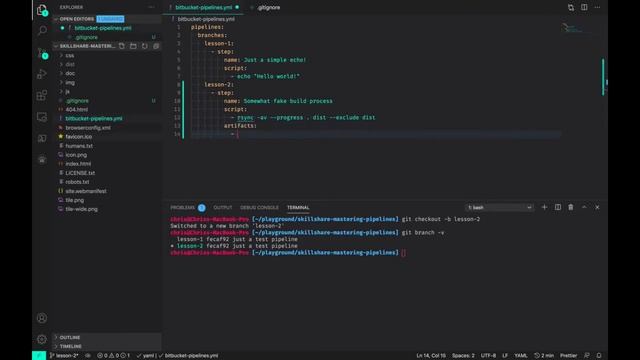
Task: Open the Output panel tab
Action: [222, 207]
